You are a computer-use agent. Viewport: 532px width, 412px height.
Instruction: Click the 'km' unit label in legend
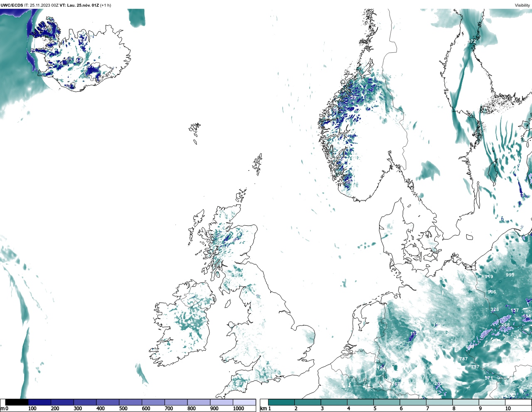pyautogui.click(x=264, y=409)
